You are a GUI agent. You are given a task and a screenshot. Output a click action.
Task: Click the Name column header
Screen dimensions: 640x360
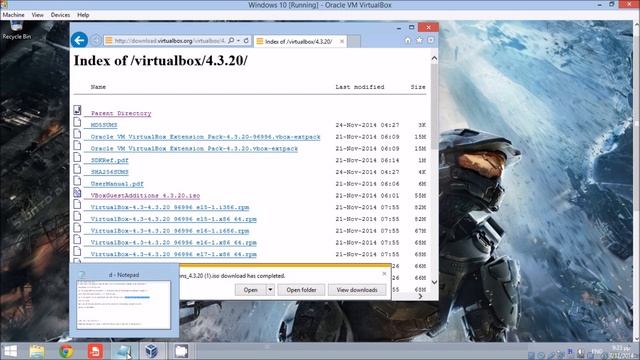[98, 87]
